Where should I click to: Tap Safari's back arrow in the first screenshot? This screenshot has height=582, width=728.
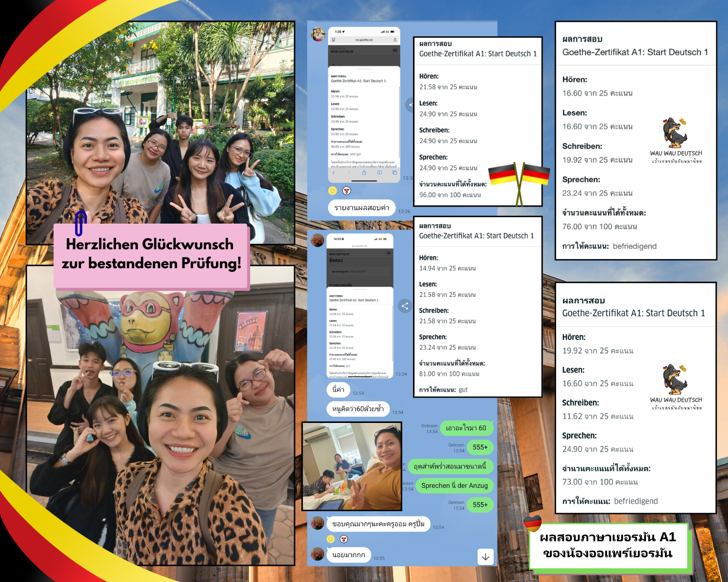coord(333,173)
